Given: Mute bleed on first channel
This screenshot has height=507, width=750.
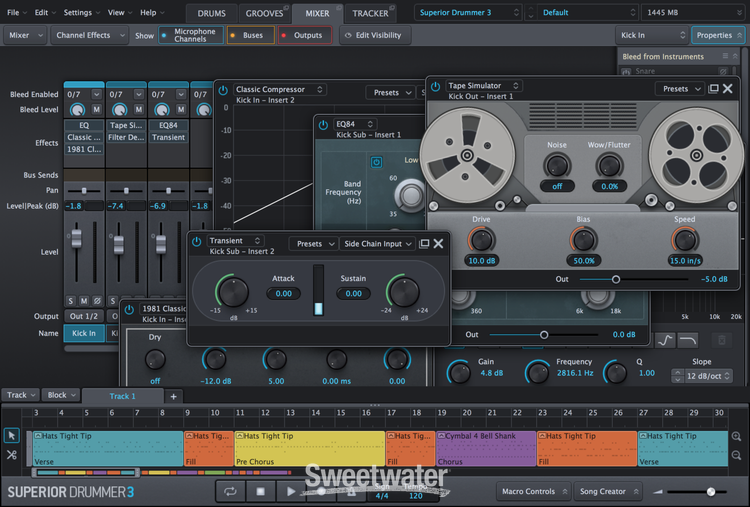Looking at the screenshot, I should (x=97, y=110).
